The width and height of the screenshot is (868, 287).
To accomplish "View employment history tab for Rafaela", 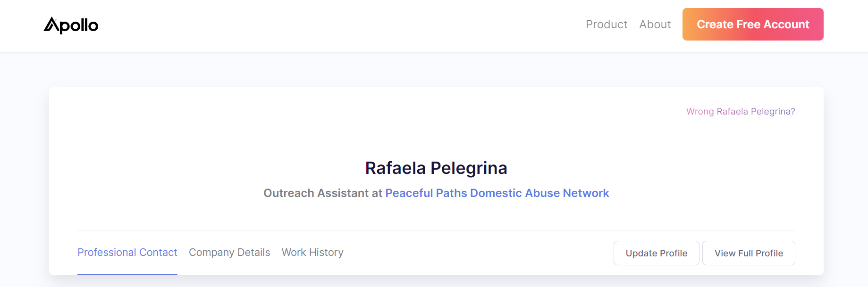I will pyautogui.click(x=312, y=253).
